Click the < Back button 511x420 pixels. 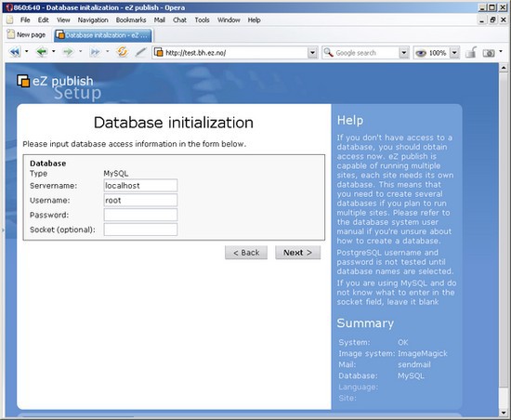click(246, 253)
